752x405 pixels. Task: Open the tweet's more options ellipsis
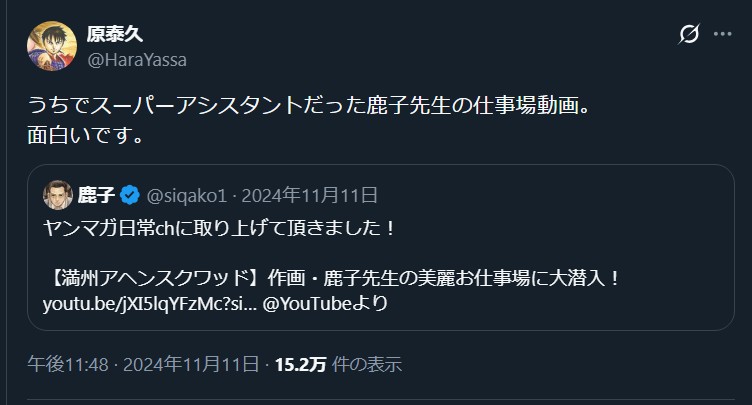point(723,35)
